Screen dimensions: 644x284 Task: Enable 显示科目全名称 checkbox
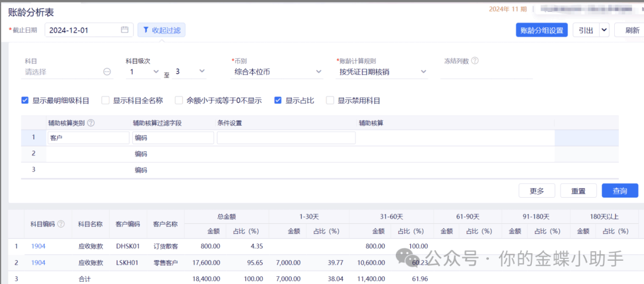coord(106,101)
